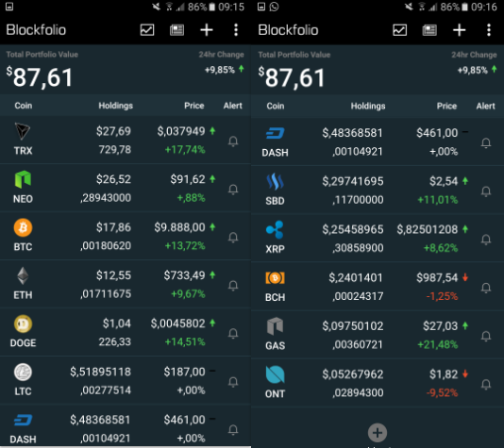
Task: Tap the Bitcoin BTC logo
Action: 23,227
